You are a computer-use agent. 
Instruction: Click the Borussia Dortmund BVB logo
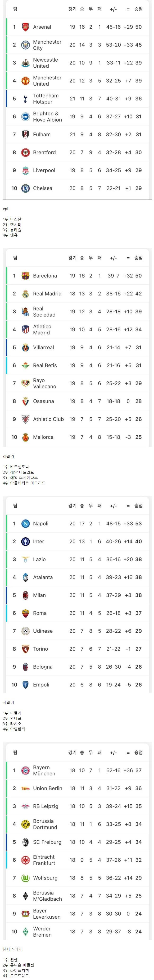pyautogui.click(x=26, y=824)
